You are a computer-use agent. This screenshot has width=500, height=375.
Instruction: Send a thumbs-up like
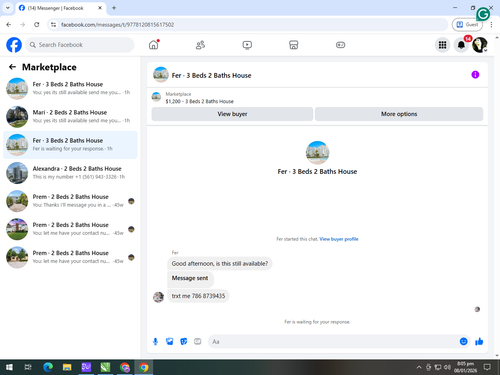coord(479,341)
